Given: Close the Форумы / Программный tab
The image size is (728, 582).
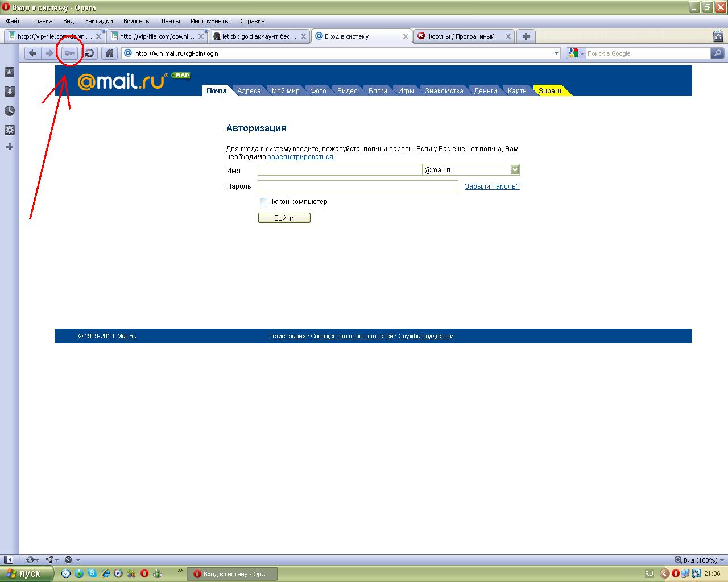Looking at the screenshot, I should tap(508, 36).
